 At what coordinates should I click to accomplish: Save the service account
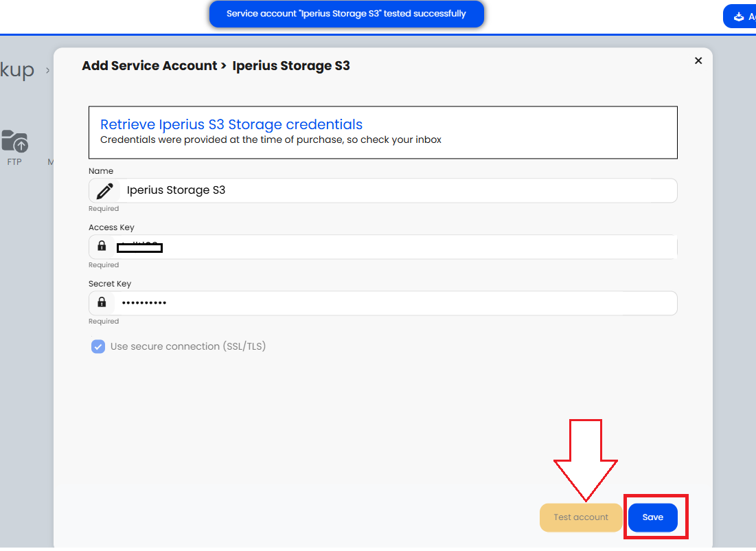(x=652, y=517)
